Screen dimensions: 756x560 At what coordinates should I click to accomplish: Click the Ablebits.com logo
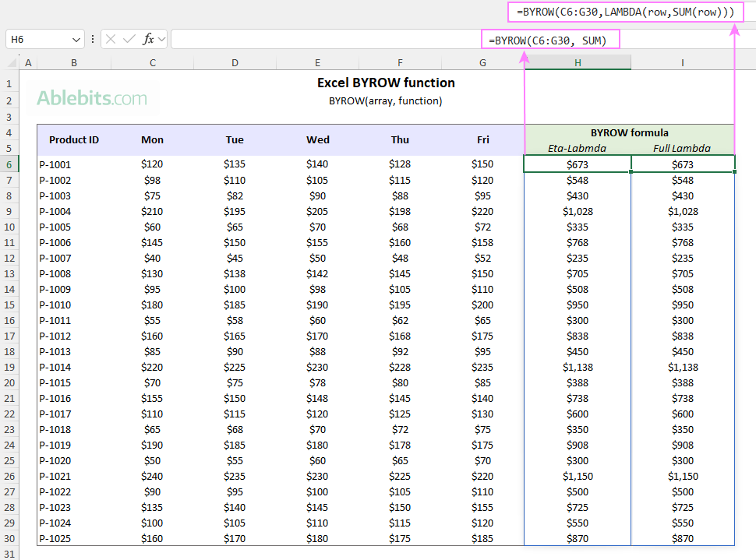[92, 98]
